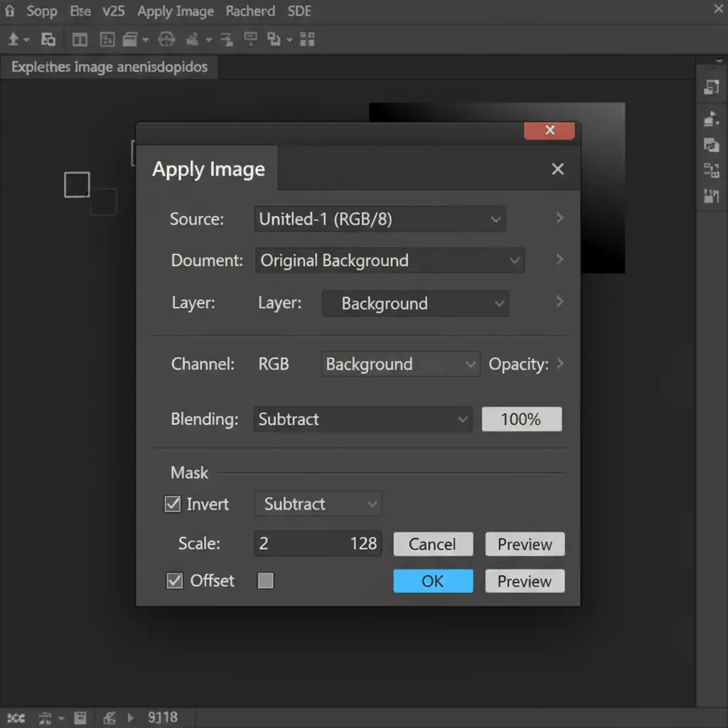Open the Source dropdown showing Untitled-1 (RGB/8)
Screen dimensions: 728x728
click(x=380, y=220)
